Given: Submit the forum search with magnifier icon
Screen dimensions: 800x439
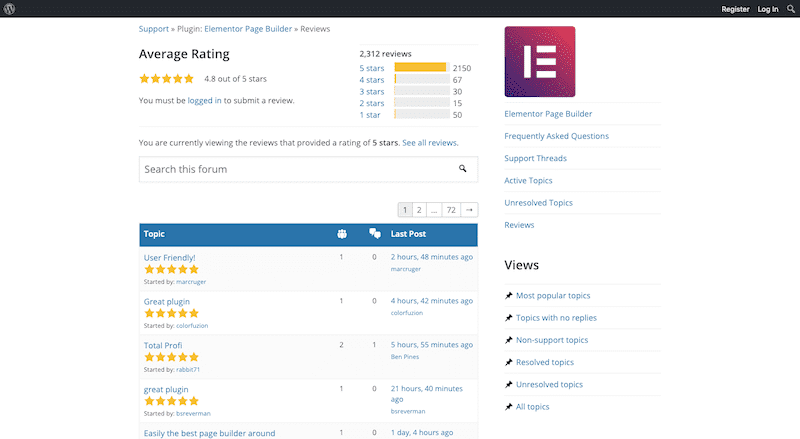Looking at the screenshot, I should coord(462,168).
